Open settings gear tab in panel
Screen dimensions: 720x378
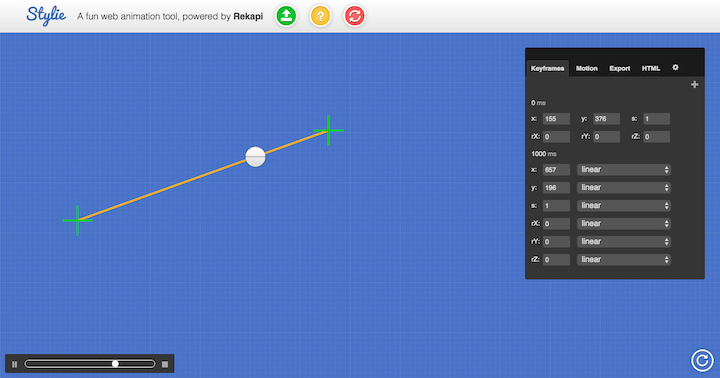tap(675, 68)
